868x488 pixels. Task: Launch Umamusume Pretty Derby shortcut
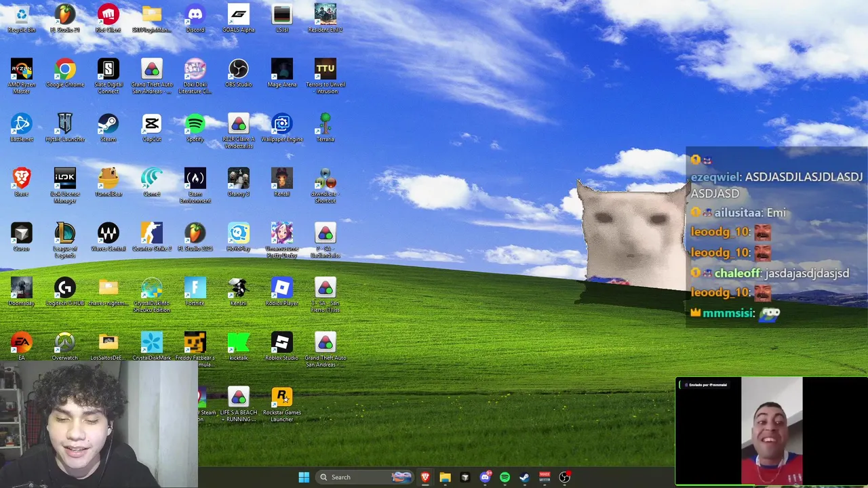tap(282, 241)
